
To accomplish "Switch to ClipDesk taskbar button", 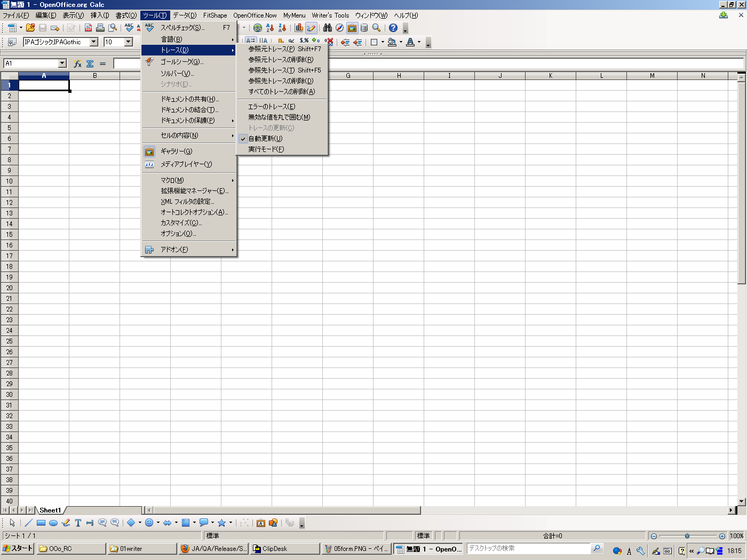I will pos(285,548).
